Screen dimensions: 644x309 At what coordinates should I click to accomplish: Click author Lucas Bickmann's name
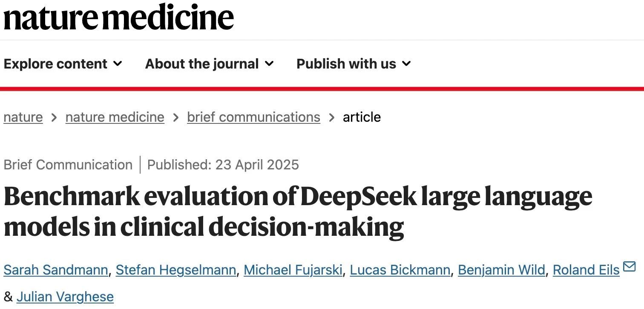400,270
